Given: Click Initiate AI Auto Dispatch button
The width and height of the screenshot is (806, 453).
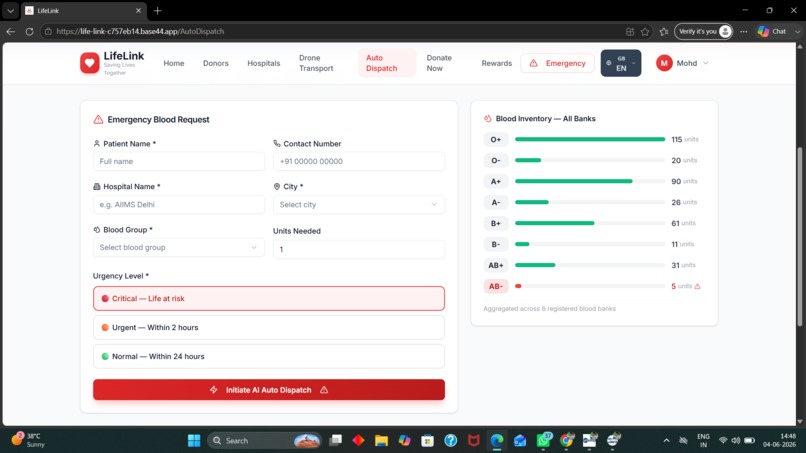Looking at the screenshot, I should tap(269, 390).
